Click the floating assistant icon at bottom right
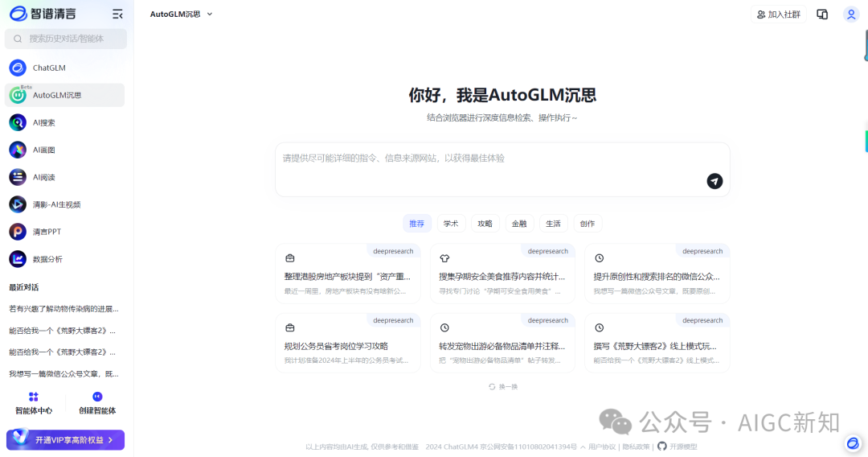868x457 pixels. tap(853, 443)
